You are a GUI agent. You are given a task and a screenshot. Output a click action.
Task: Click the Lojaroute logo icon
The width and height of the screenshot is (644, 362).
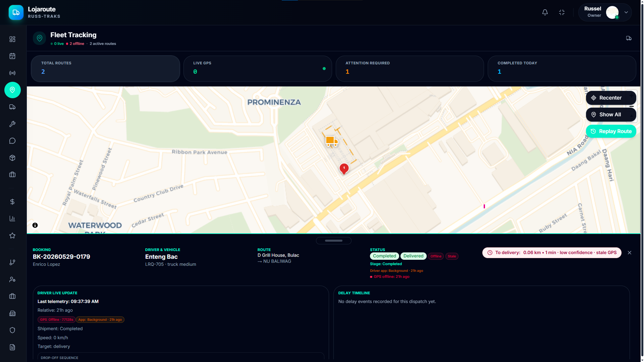[16, 12]
